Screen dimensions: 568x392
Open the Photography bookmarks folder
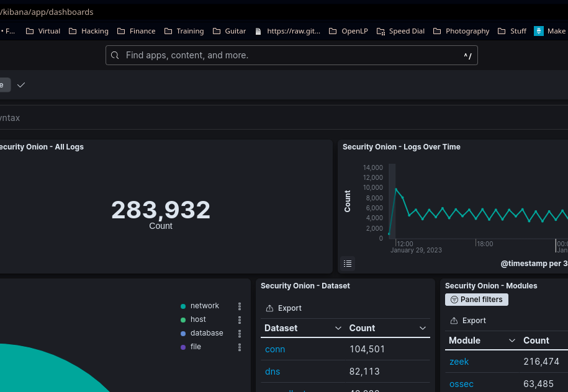pyautogui.click(x=461, y=31)
